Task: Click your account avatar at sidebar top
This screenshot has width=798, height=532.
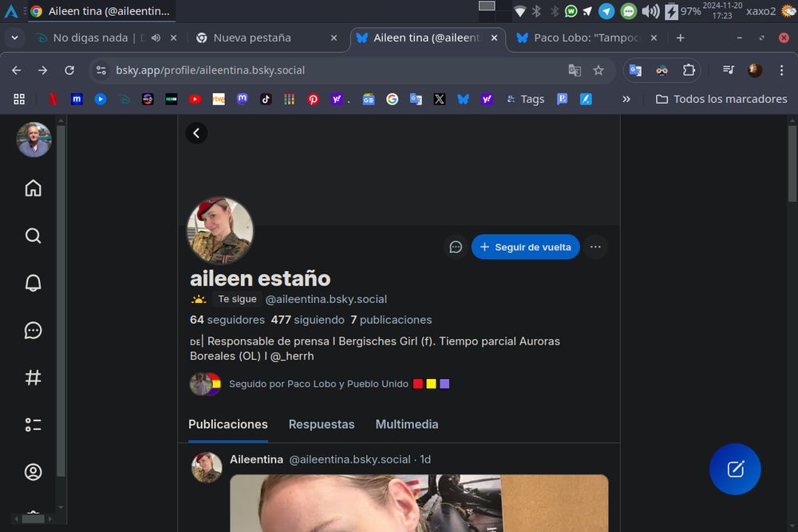Action: pyautogui.click(x=34, y=140)
